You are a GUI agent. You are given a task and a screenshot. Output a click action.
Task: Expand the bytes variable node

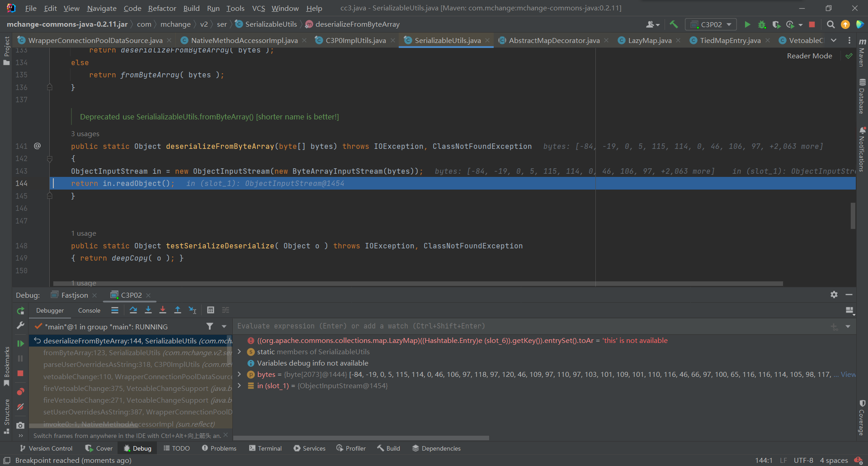(x=239, y=374)
